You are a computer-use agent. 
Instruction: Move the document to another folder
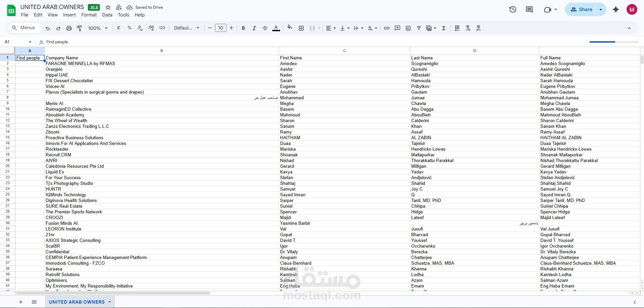coord(119,7)
